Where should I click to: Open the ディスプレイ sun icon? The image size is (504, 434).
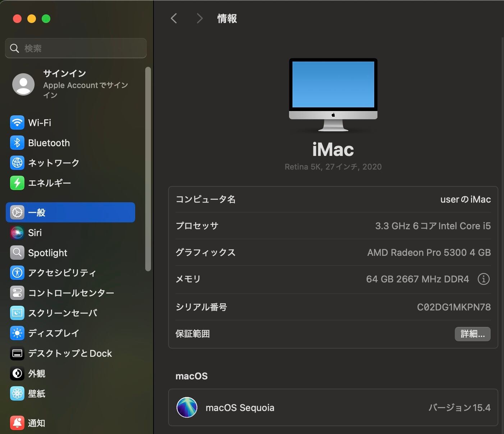click(17, 333)
